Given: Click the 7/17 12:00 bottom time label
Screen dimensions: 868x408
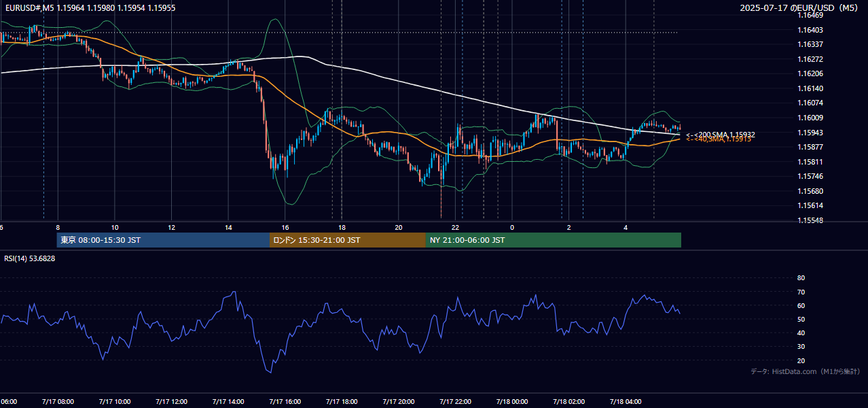Looking at the screenshot, I should click(x=170, y=402).
